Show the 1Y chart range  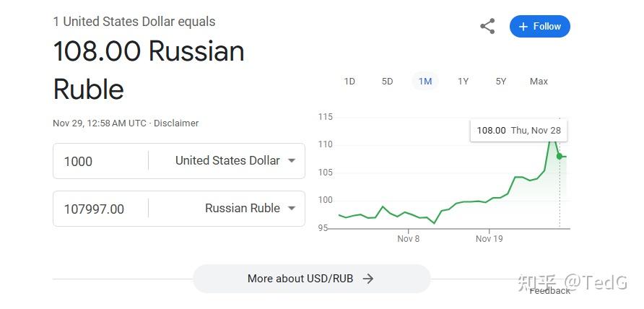pos(463,82)
